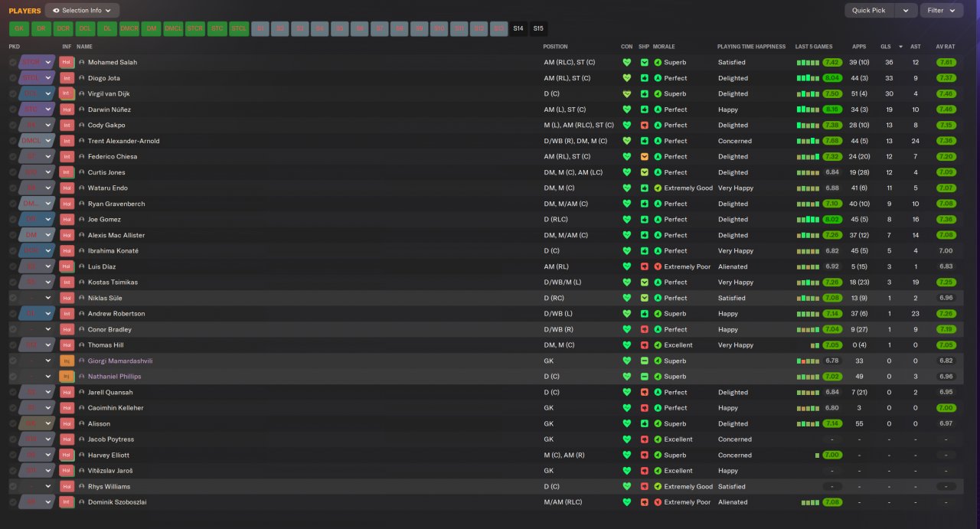
Task: Select the S1 substitute slot
Action: coord(260,28)
